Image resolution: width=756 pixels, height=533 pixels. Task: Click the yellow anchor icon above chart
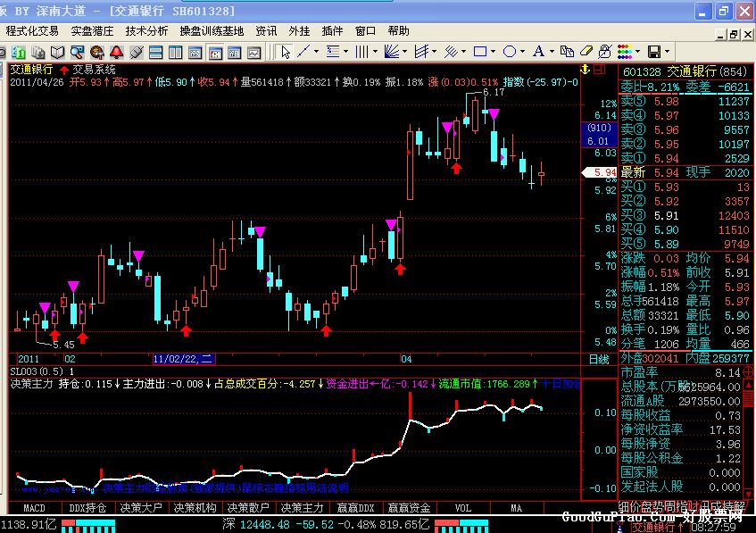[584, 68]
